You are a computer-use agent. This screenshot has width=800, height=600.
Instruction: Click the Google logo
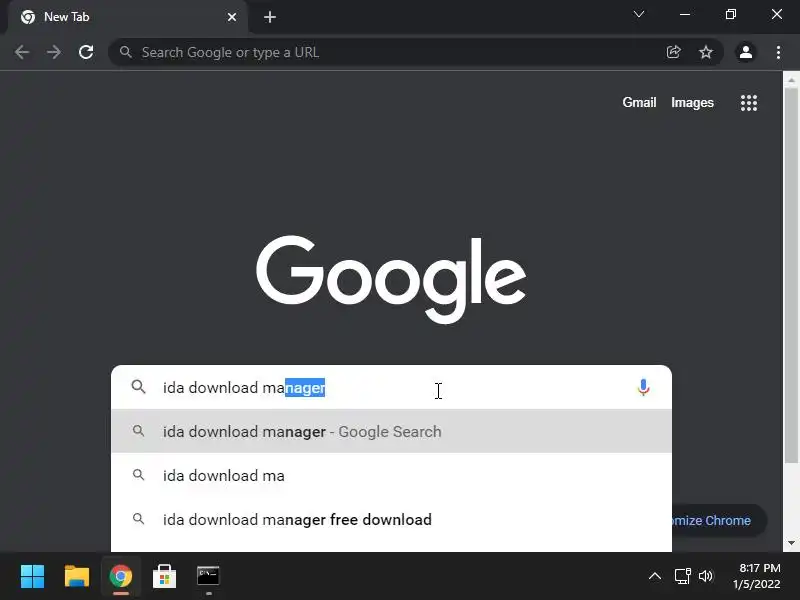391,279
